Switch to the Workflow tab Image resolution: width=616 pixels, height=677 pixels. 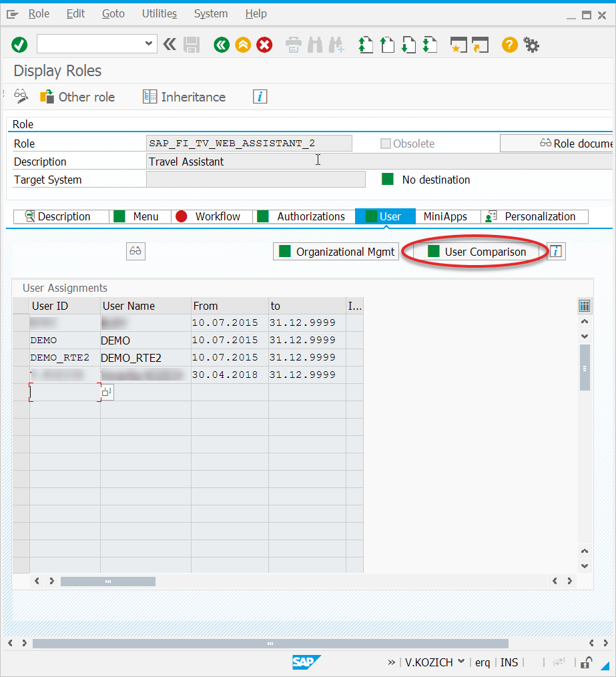[x=212, y=216]
